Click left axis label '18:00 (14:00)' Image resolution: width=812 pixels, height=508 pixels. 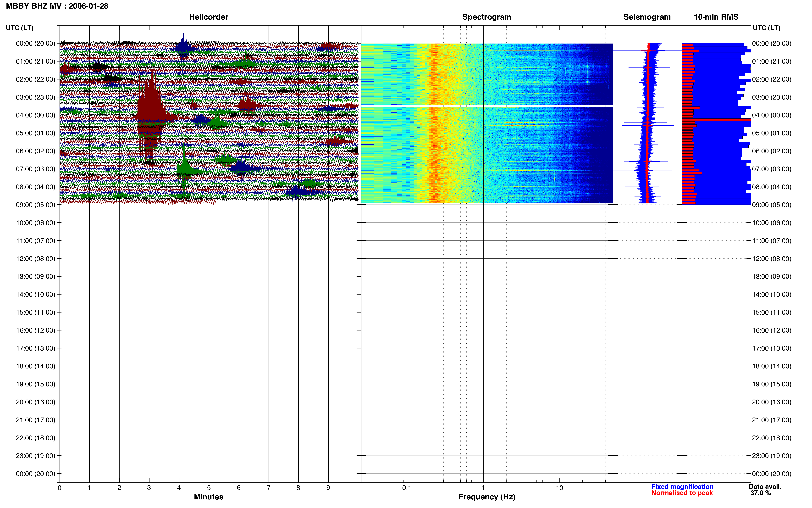(36, 366)
